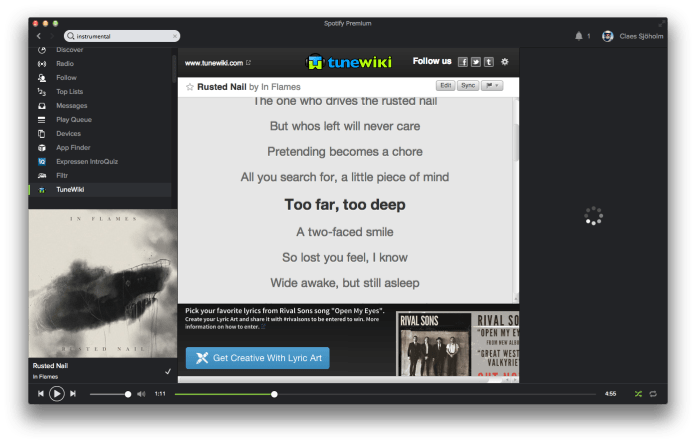This screenshot has height=443, width=696.
Task: Skip to the previous track
Action: click(40, 394)
